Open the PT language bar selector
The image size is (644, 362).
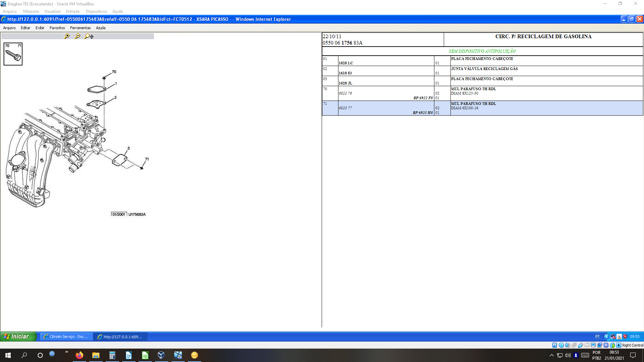point(597,337)
